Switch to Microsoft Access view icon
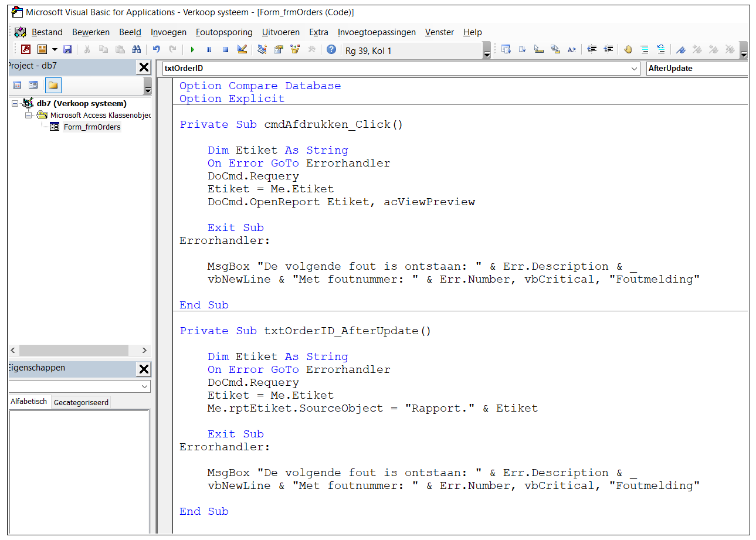This screenshot has height=540, width=756. [x=26, y=50]
